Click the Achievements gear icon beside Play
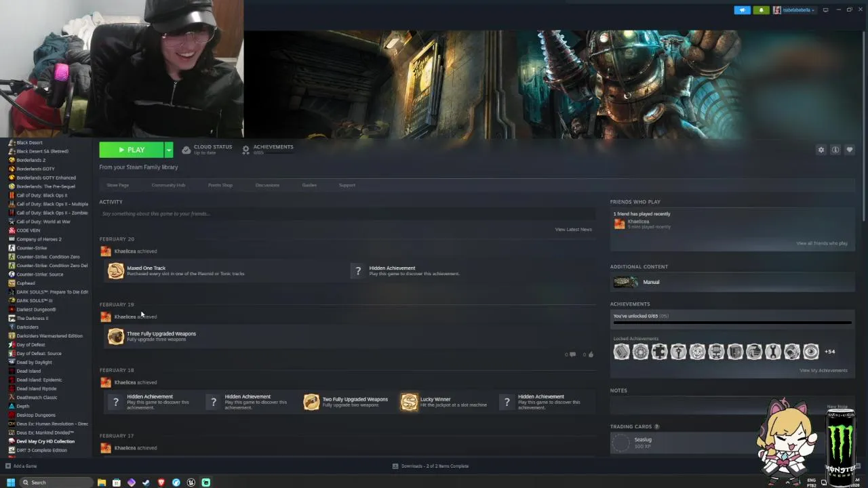Screen dimensions: 868x488 pyautogui.click(x=245, y=150)
